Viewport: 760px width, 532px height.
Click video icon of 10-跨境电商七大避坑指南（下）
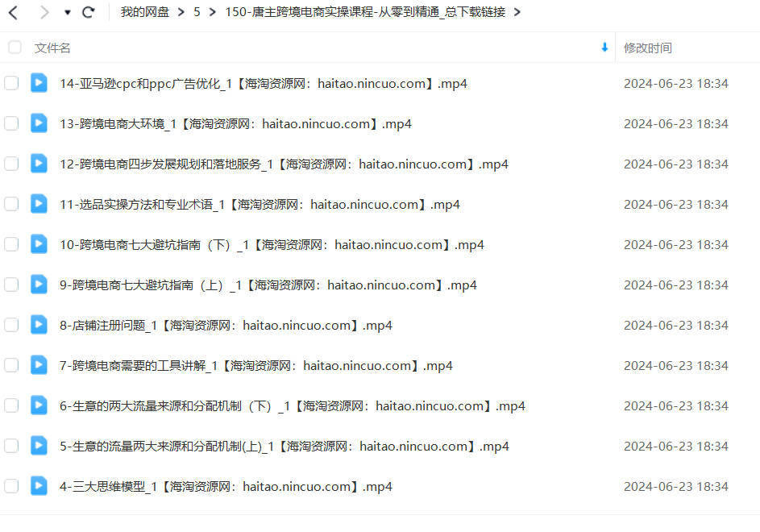(39, 244)
